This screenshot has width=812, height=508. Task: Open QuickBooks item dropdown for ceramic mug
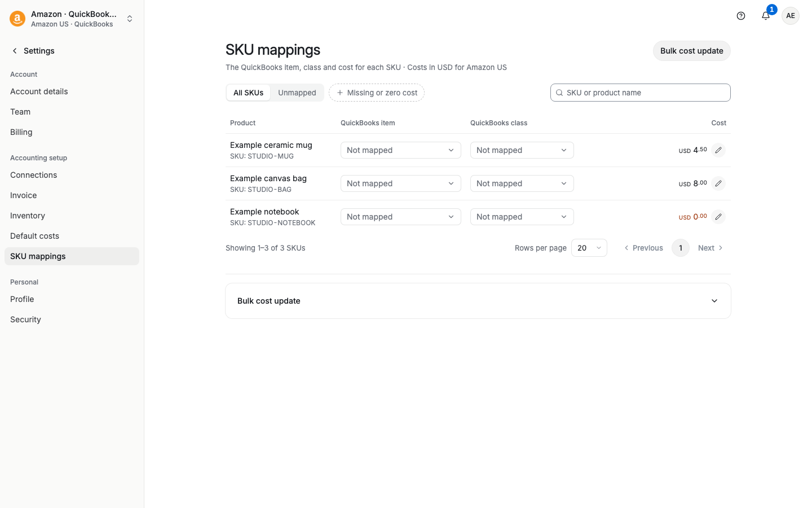tap(401, 150)
